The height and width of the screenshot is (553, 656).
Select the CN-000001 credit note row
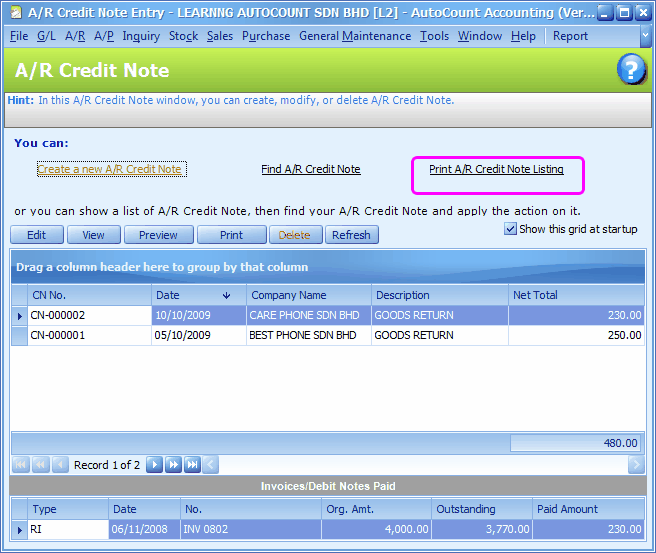(90, 336)
